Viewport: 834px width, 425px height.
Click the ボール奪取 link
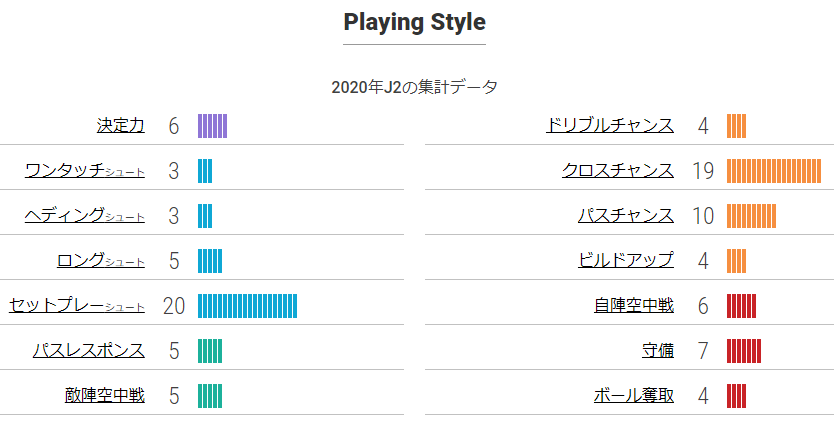coord(634,396)
